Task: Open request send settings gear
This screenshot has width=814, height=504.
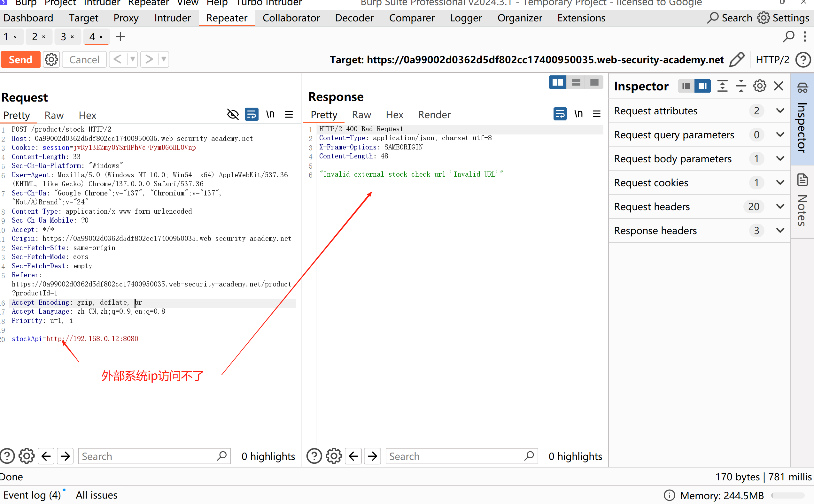Action: (51, 60)
